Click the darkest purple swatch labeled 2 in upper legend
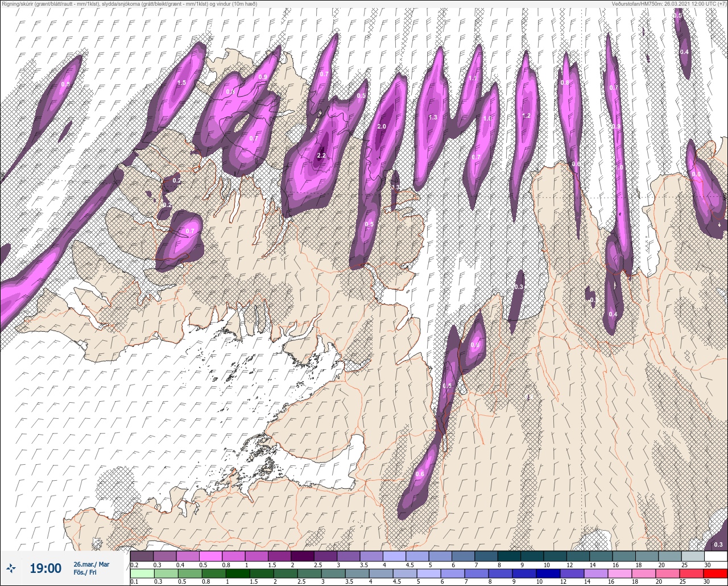Image resolution: width=728 pixels, height=586 pixels. (302, 556)
